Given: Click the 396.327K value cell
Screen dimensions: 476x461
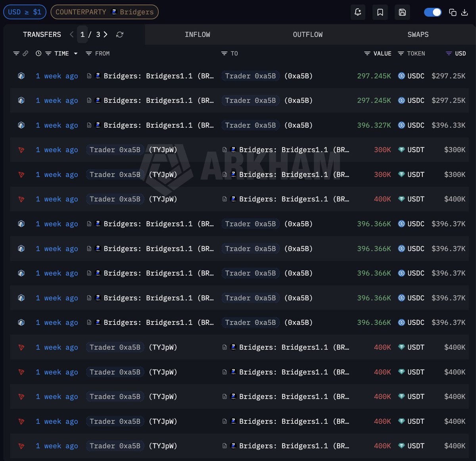Looking at the screenshot, I should (374, 125).
